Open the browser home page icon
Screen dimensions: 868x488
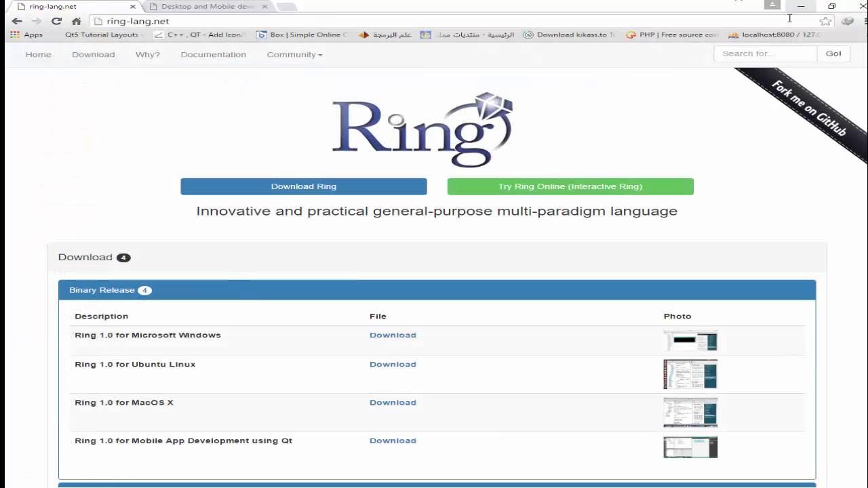[76, 21]
